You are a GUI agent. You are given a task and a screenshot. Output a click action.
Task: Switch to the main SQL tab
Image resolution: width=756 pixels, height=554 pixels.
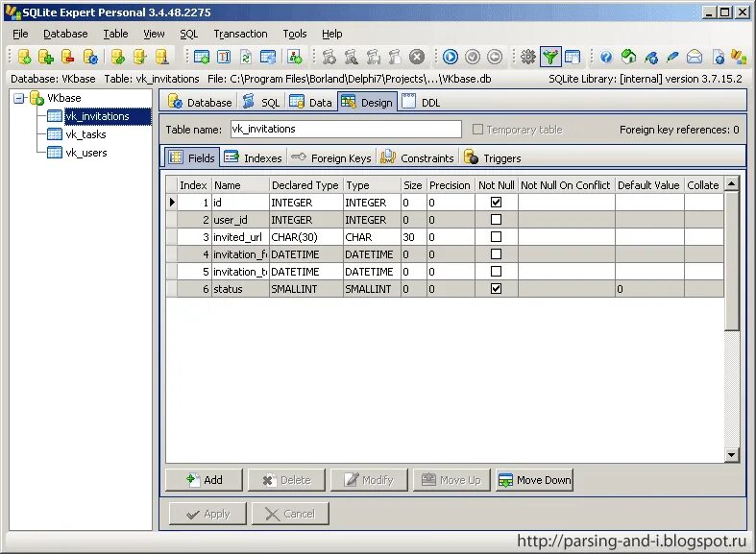(x=261, y=102)
